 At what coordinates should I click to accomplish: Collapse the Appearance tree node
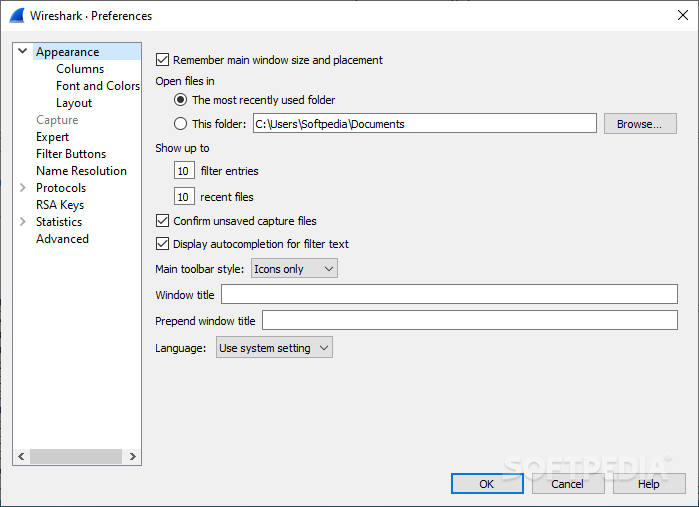[x=22, y=51]
